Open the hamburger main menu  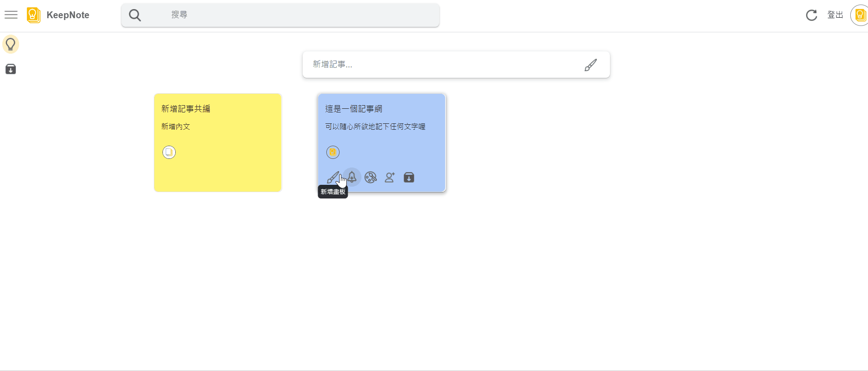pyautogui.click(x=11, y=15)
